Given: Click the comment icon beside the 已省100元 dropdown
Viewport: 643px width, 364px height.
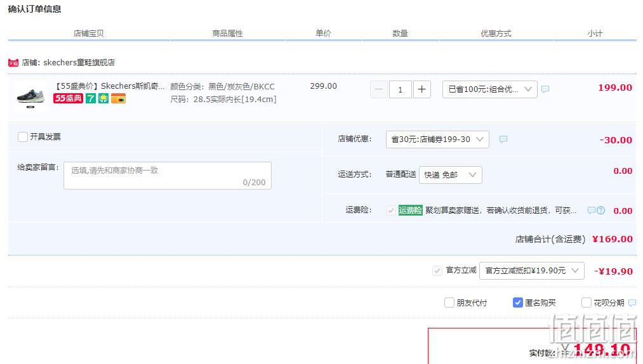Looking at the screenshot, I should (x=545, y=89).
